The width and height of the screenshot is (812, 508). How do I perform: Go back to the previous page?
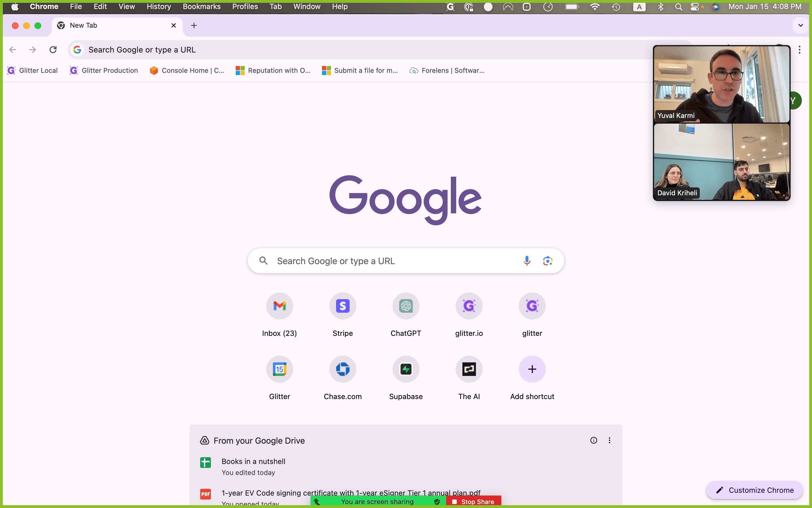tap(13, 50)
